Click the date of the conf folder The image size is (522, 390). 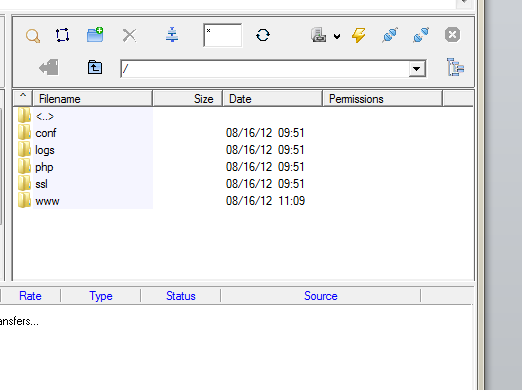coord(265,133)
